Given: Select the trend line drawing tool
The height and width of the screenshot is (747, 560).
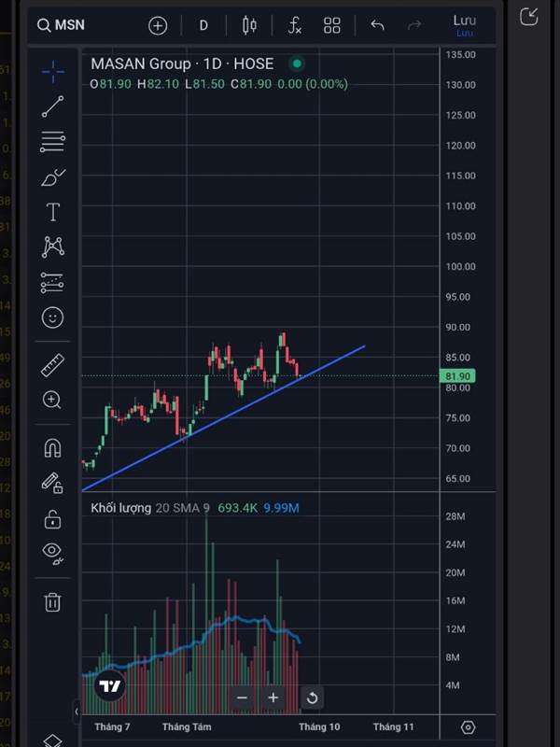Looking at the screenshot, I should click(53, 106).
